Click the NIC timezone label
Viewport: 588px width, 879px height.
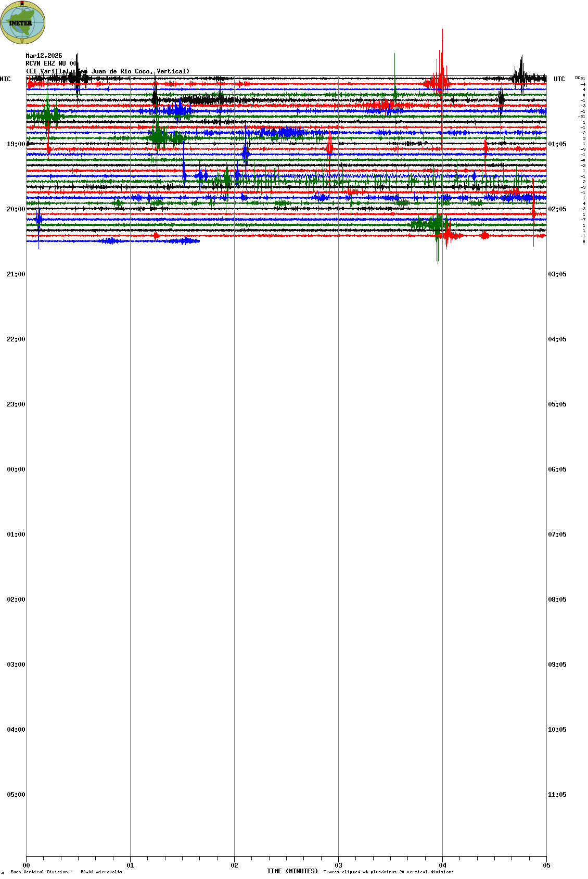[5, 79]
